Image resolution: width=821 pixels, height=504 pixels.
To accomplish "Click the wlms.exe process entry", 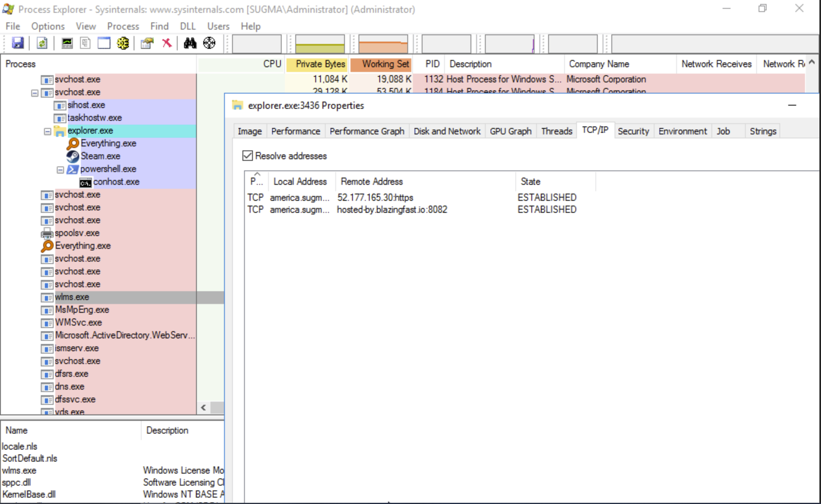I will click(72, 296).
